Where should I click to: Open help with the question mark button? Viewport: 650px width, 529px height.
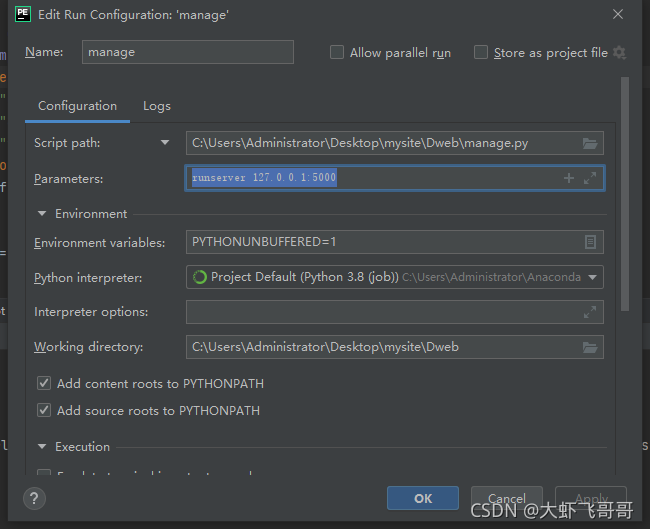click(34, 498)
